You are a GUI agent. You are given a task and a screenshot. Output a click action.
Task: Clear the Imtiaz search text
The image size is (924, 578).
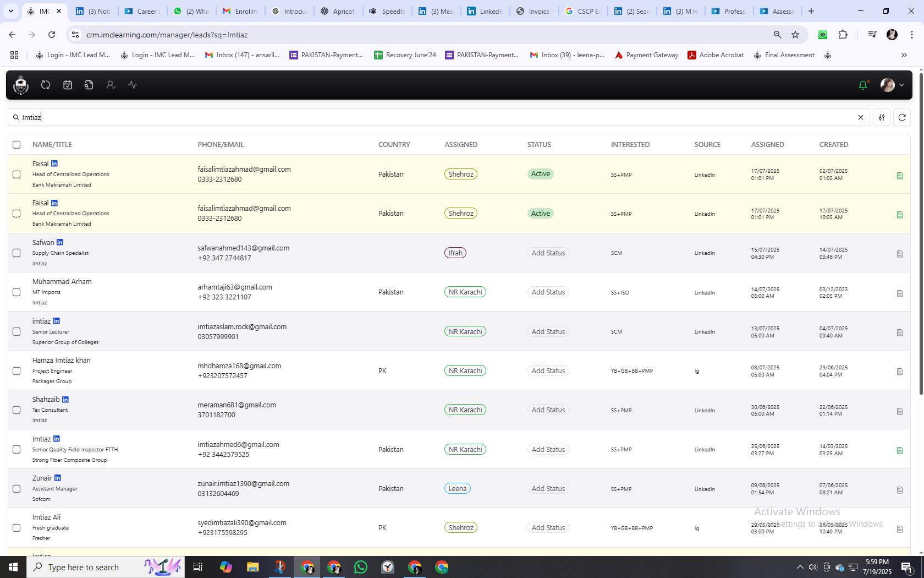click(861, 117)
